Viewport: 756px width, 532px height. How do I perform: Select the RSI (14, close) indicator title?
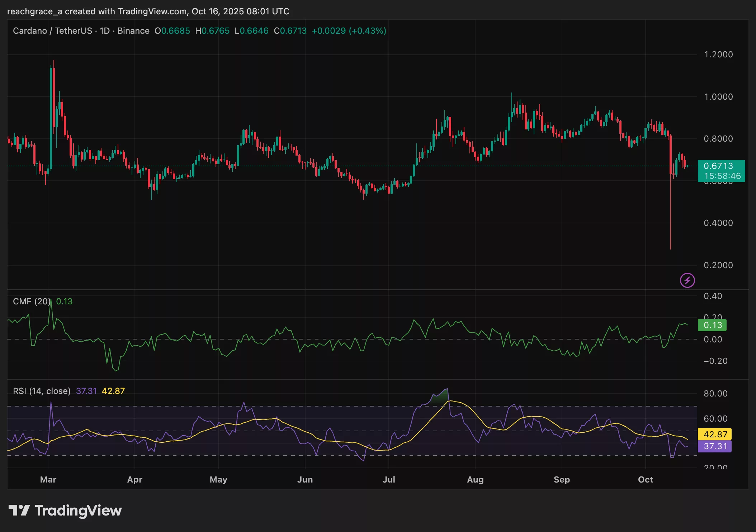pos(41,391)
